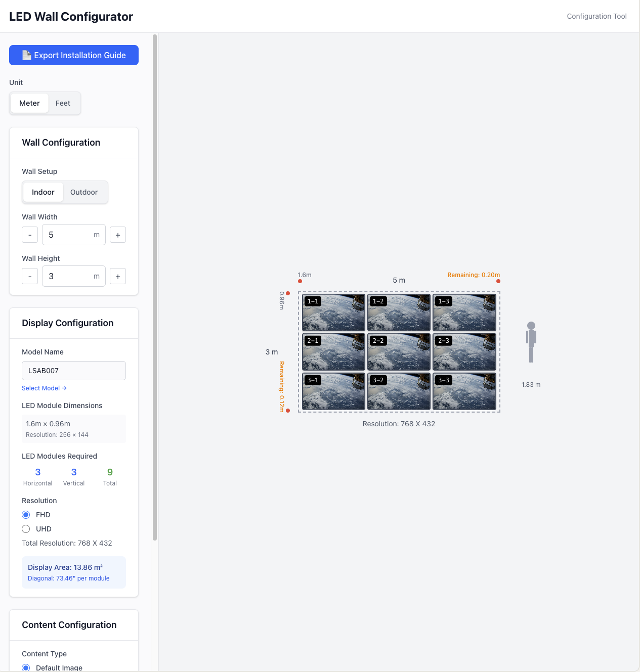Select Indoor wall setup
640x672 pixels.
pos(43,192)
